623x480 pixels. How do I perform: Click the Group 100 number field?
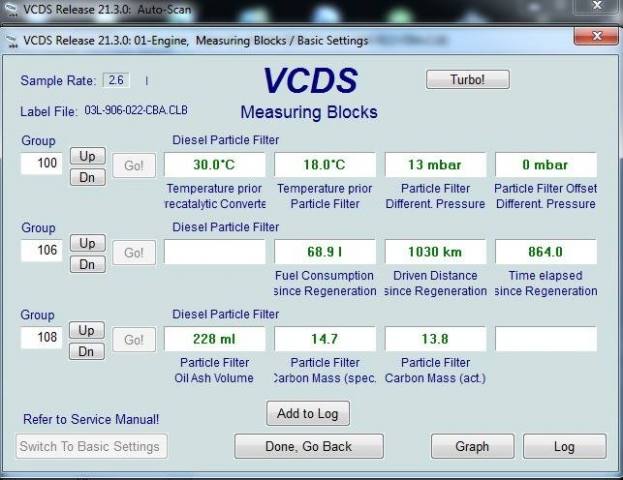(x=41, y=163)
